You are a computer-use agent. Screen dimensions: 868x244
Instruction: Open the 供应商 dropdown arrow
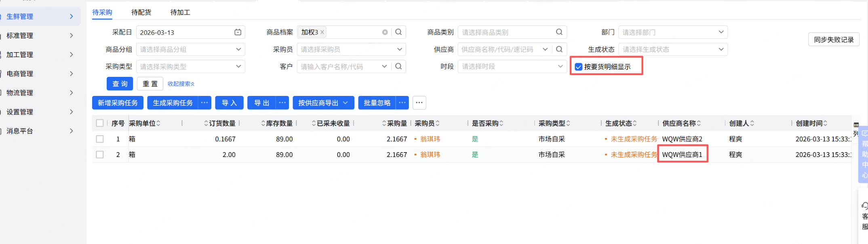pos(545,49)
